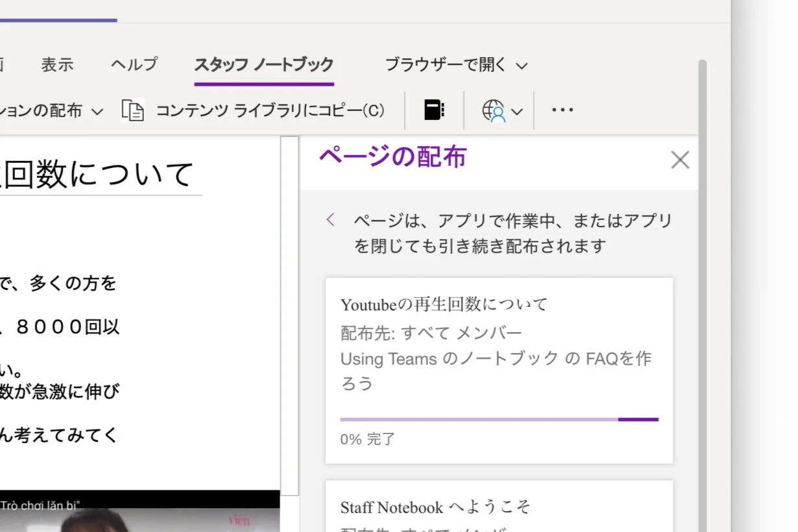Click the ページの配布 panel title
798x532 pixels.
pyautogui.click(x=392, y=156)
